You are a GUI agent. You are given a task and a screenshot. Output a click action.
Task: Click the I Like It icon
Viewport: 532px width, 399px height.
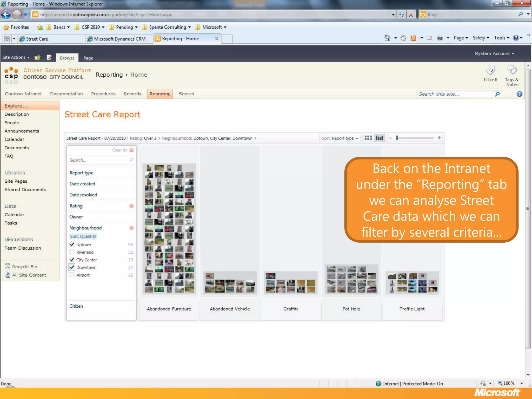pos(491,71)
